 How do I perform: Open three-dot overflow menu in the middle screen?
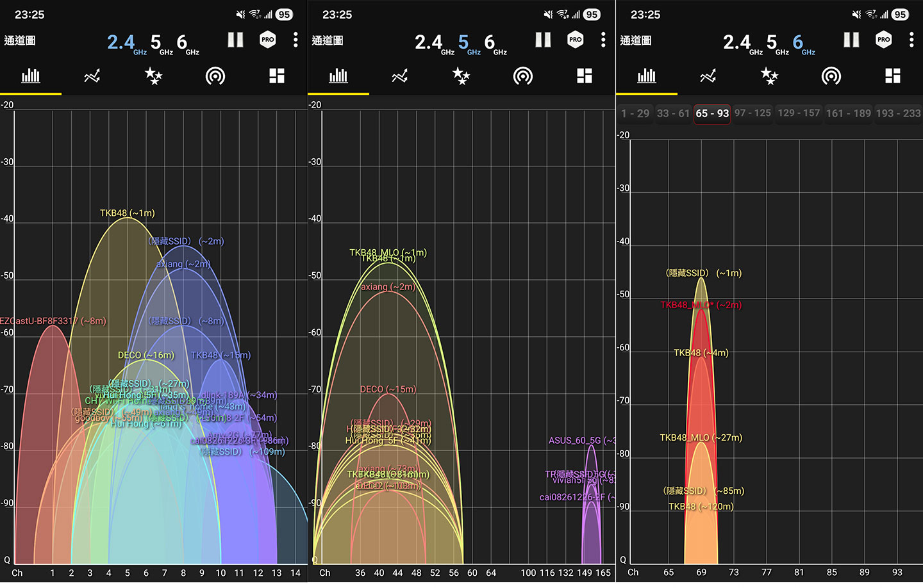coord(603,40)
